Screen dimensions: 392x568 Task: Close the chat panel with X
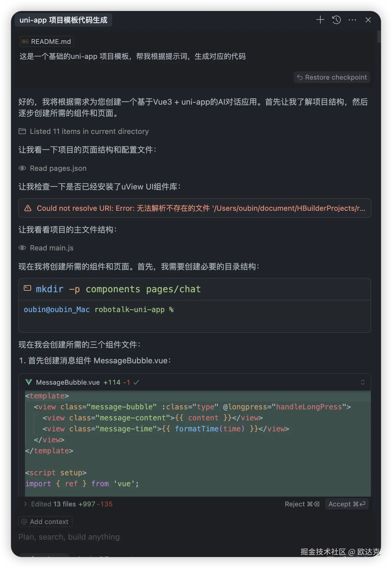click(x=368, y=20)
